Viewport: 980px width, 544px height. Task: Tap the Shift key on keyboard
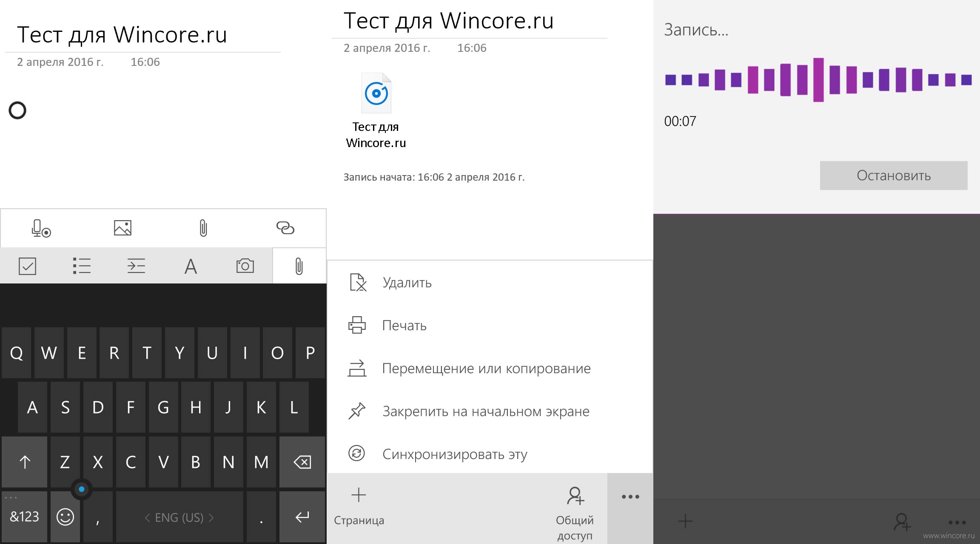pyautogui.click(x=25, y=462)
